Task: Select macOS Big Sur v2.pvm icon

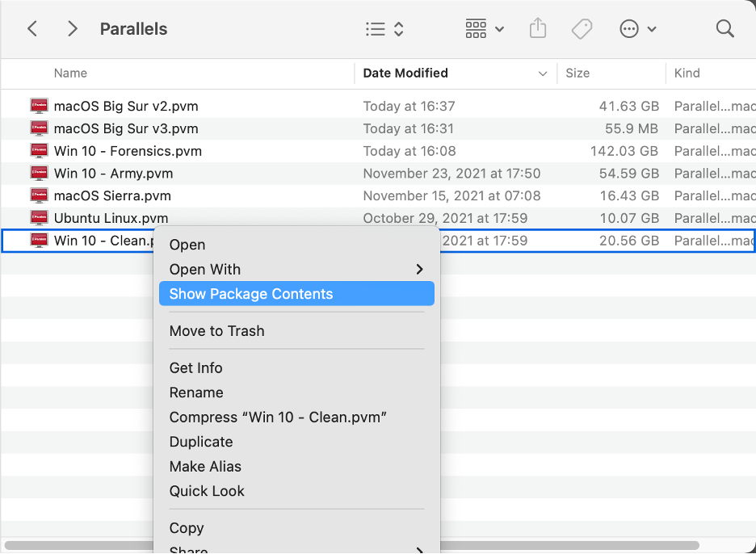Action: [x=39, y=106]
